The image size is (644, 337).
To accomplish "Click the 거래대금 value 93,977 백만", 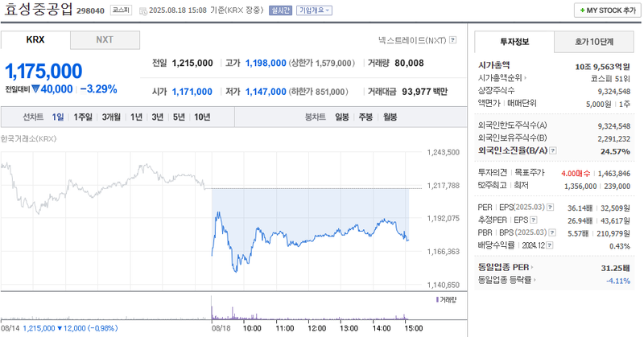I will click(x=425, y=92).
